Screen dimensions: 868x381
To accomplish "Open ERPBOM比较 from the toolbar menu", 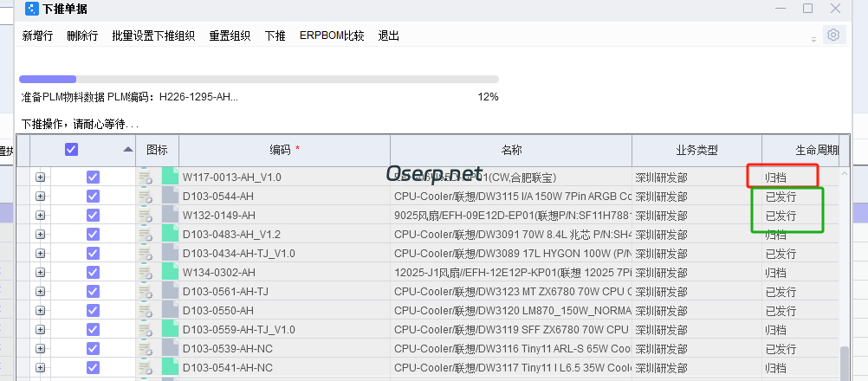I will pos(332,36).
